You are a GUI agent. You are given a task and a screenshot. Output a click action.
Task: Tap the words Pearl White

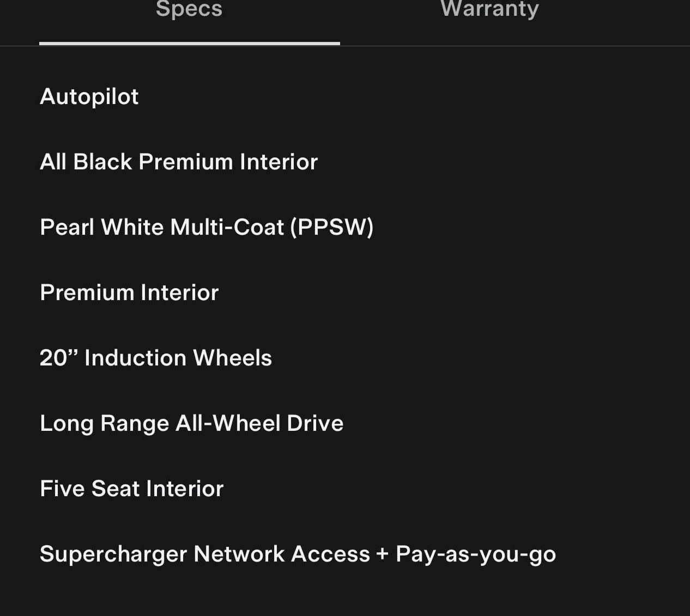[x=101, y=228]
